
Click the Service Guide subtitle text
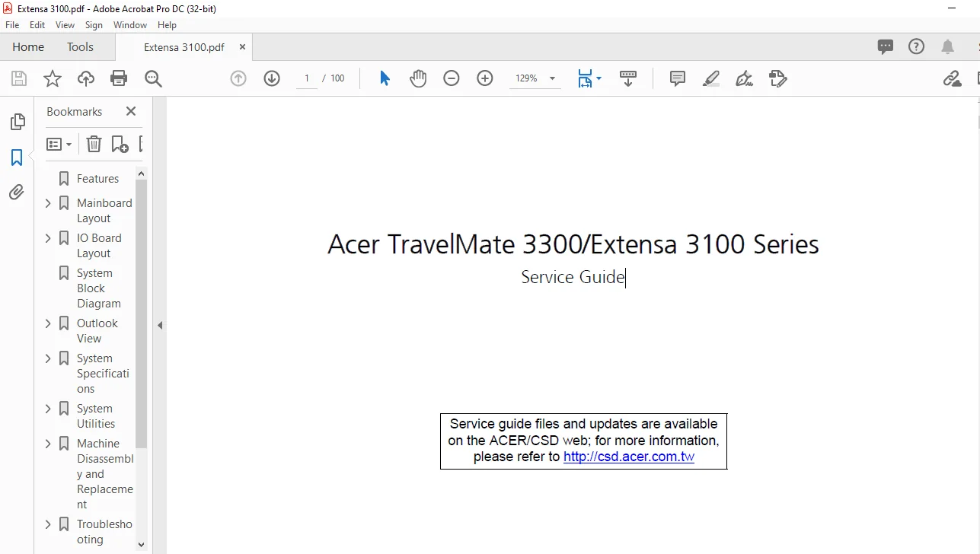point(573,277)
